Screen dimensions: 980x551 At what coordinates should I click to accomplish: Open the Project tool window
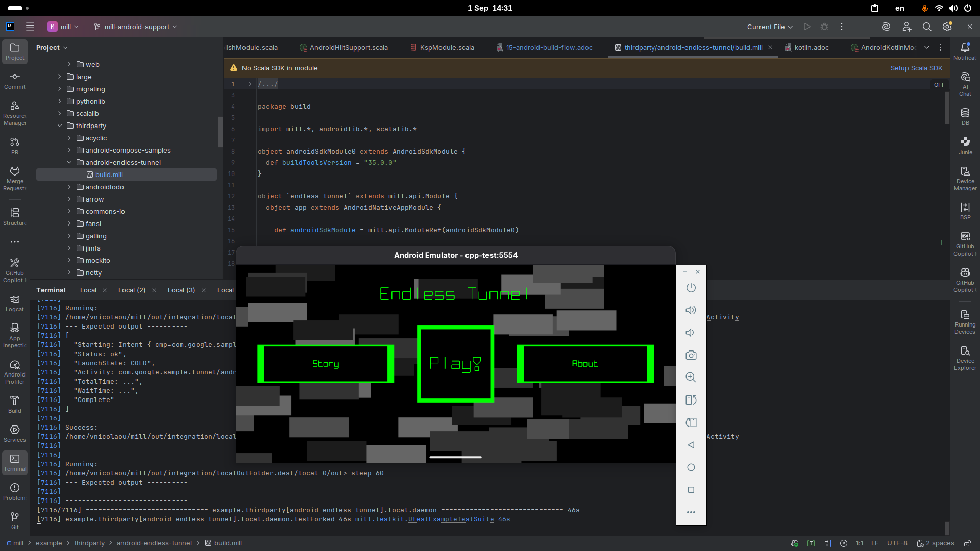[15, 51]
